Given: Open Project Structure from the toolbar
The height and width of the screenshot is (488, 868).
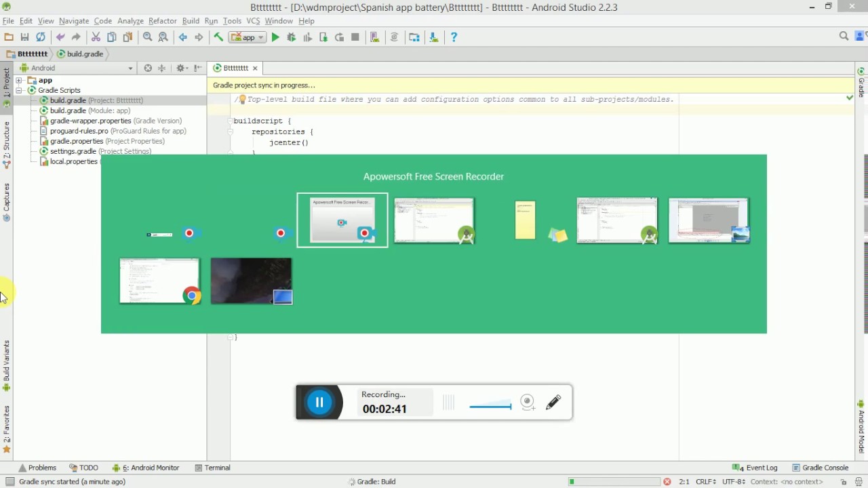Looking at the screenshot, I should point(414,37).
